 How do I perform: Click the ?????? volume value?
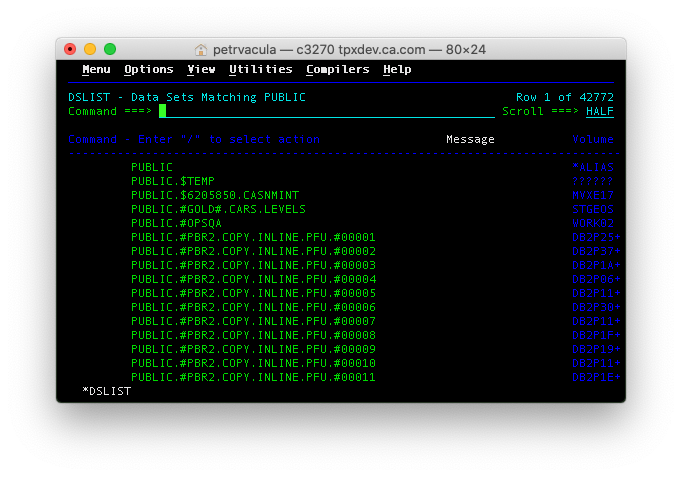point(593,181)
